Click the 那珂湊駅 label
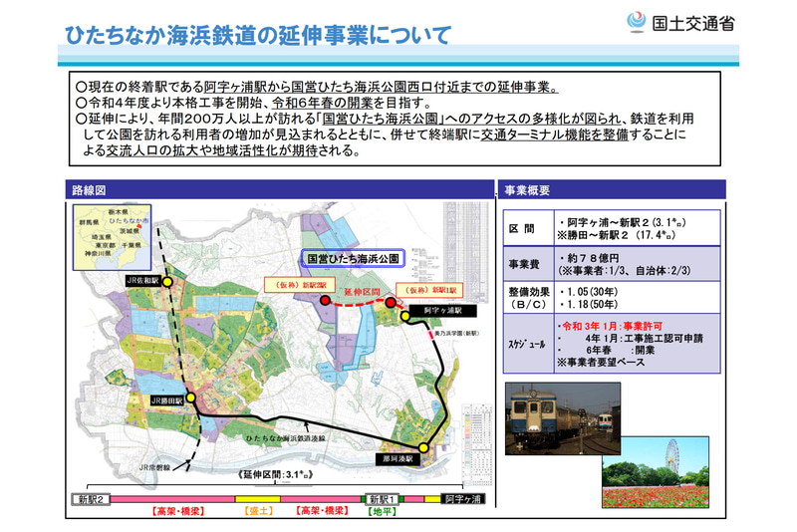 [x=398, y=458]
